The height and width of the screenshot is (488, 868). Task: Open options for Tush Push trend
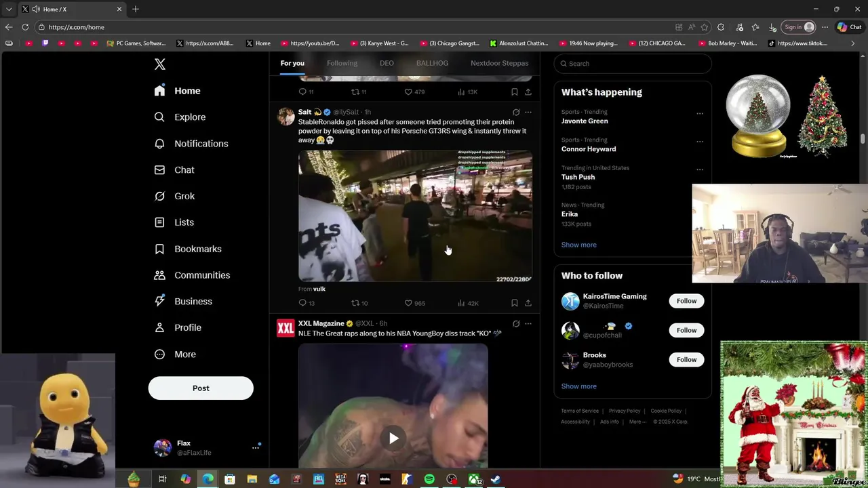click(x=700, y=169)
